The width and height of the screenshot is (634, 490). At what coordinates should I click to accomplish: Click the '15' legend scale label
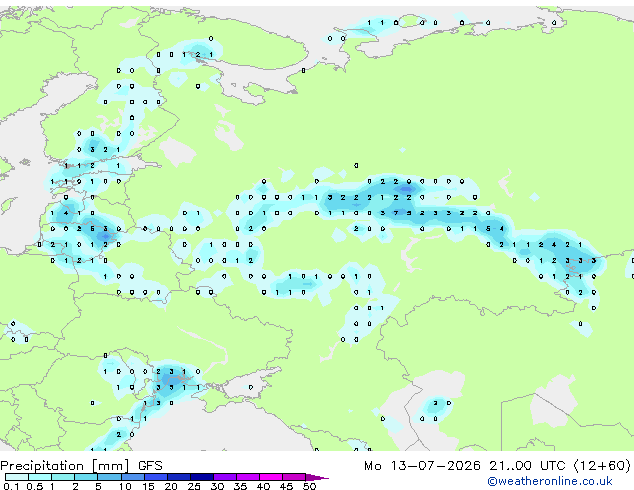click(148, 486)
